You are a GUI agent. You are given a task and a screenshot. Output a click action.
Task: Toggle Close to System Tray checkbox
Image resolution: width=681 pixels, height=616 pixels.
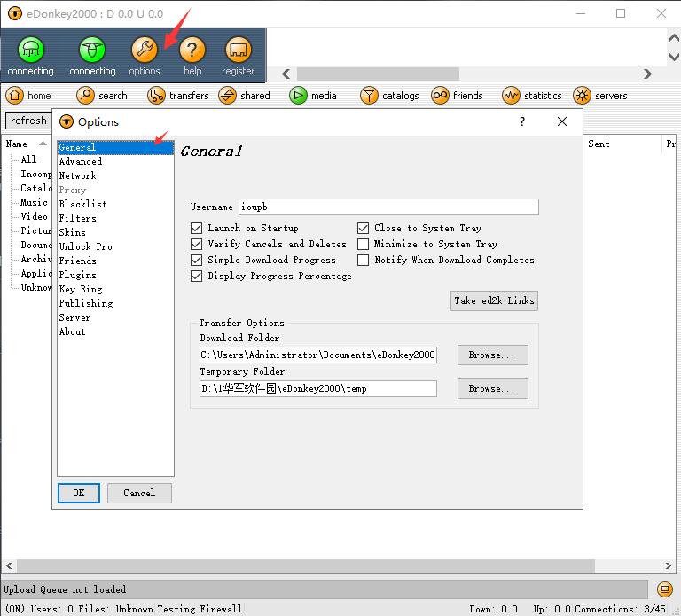363,228
